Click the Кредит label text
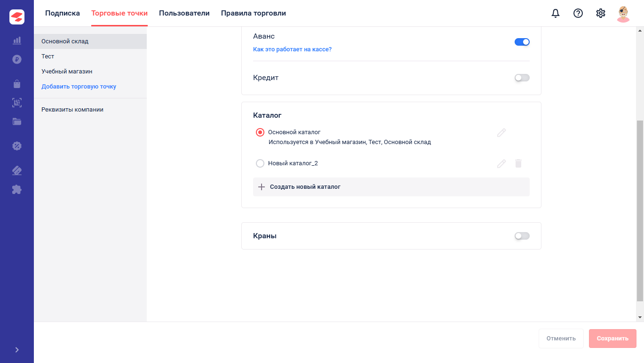644x363 pixels. 266,78
